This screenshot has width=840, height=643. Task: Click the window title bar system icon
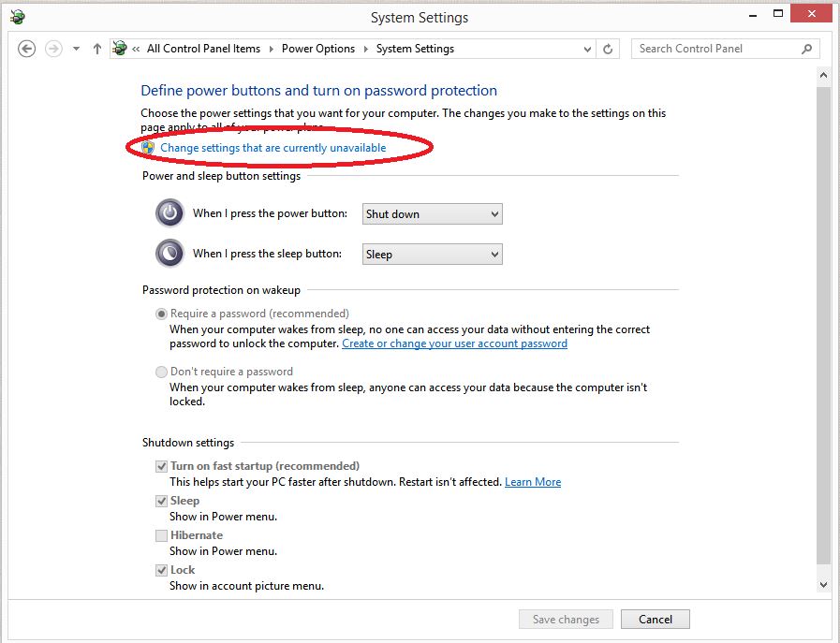click(x=18, y=17)
